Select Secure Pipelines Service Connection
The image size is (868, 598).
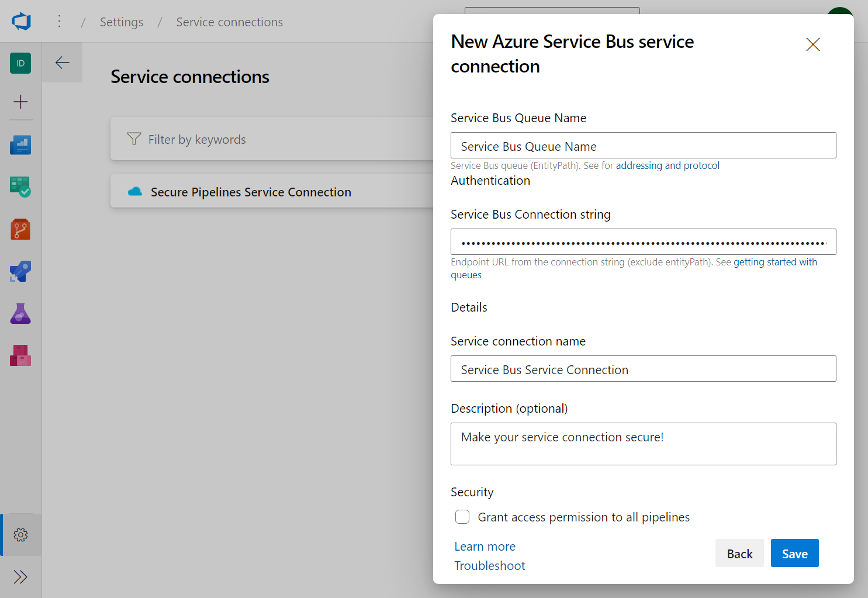point(251,191)
